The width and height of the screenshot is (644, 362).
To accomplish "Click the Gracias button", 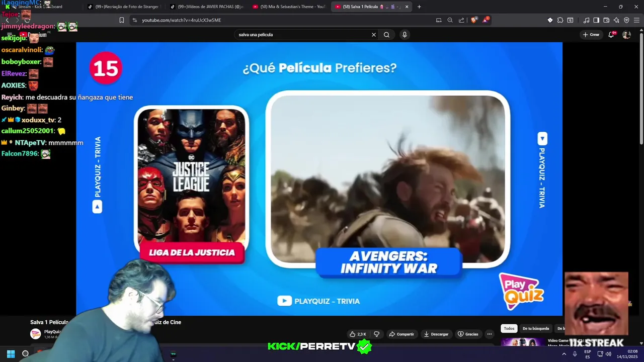I will click(467, 334).
